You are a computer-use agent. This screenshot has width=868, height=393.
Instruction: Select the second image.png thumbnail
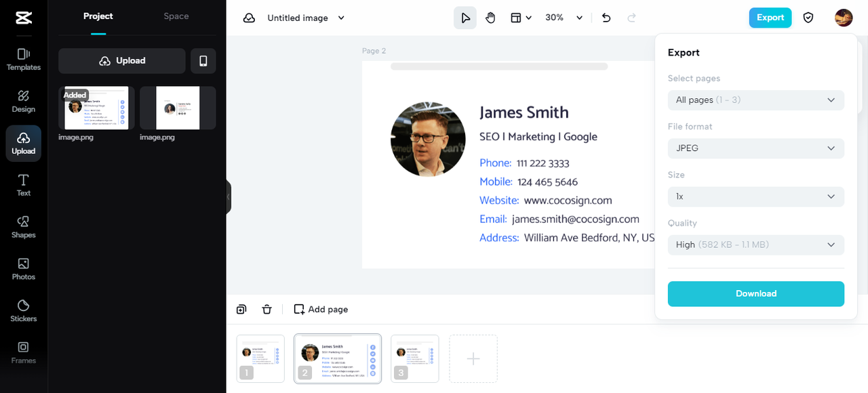tap(178, 108)
